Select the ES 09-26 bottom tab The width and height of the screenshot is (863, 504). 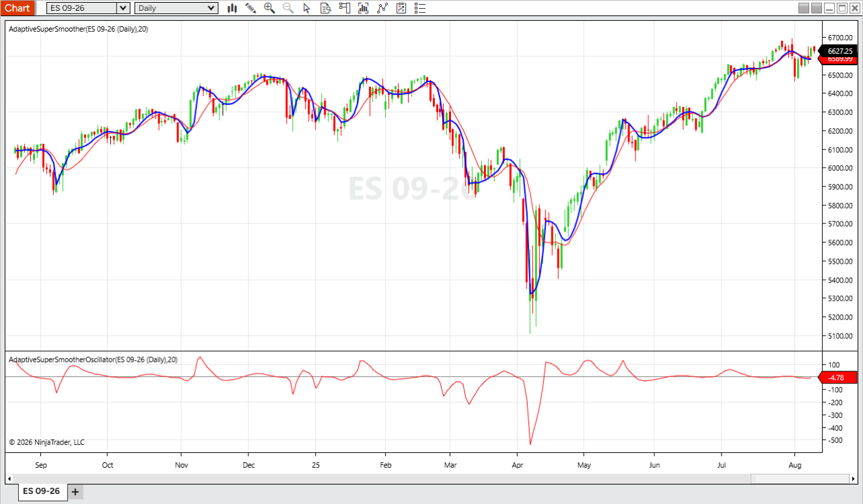coord(41,491)
